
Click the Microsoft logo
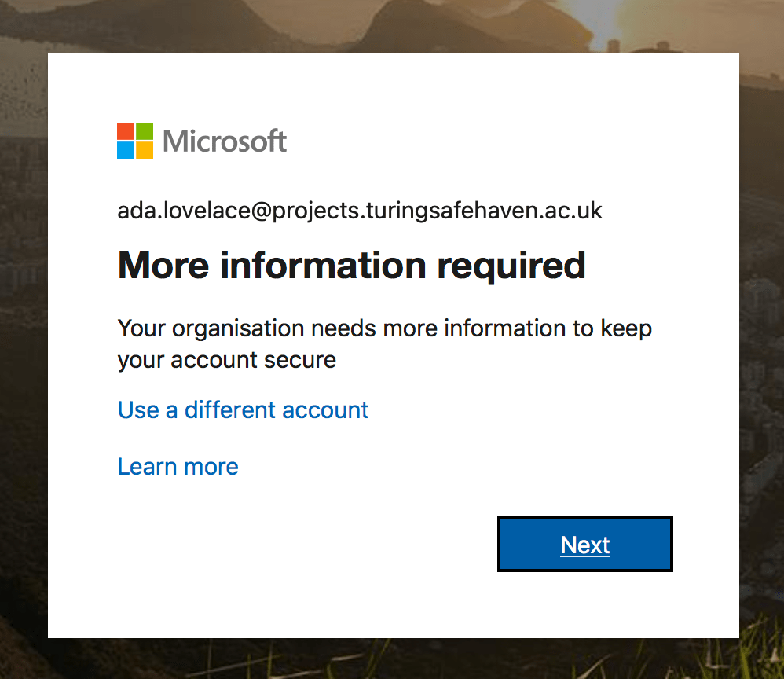point(202,141)
